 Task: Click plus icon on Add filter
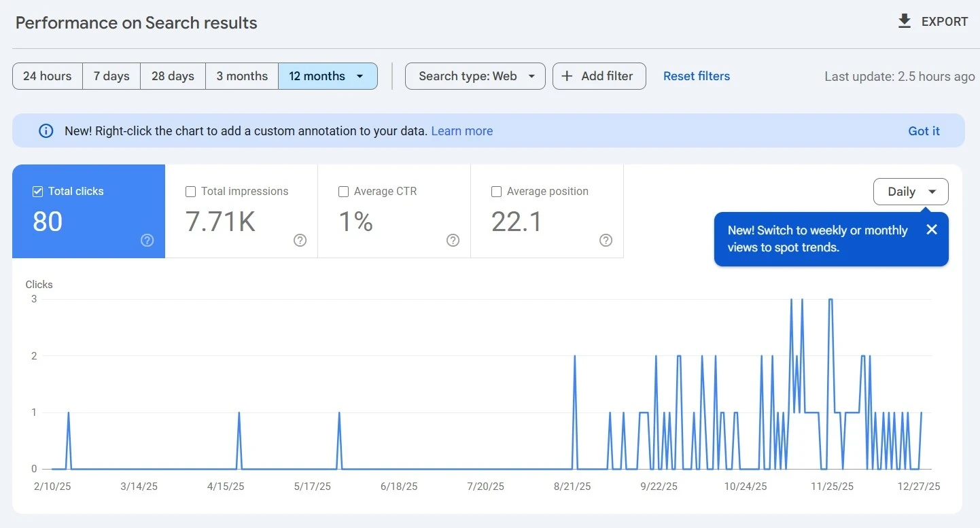pos(567,76)
